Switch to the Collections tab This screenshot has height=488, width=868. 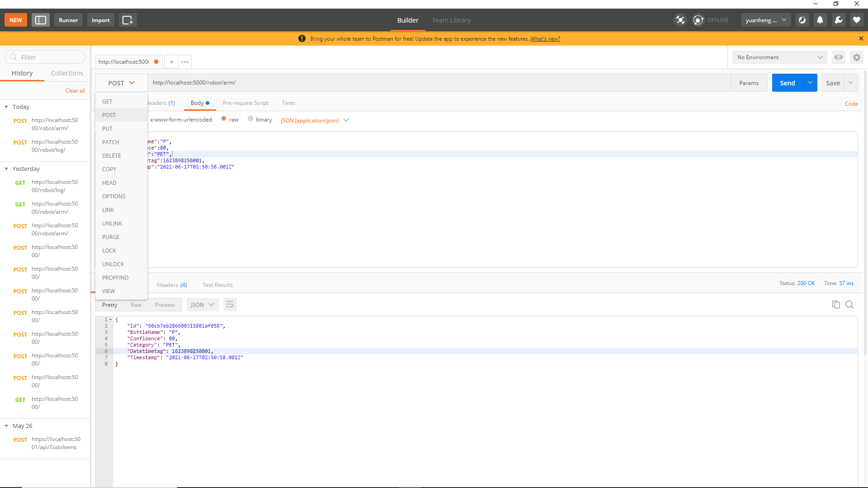(x=67, y=73)
